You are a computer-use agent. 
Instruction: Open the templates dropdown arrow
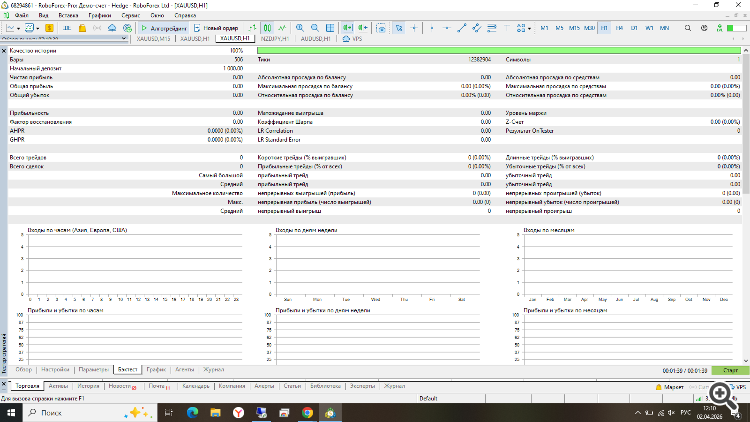click(x=37, y=29)
